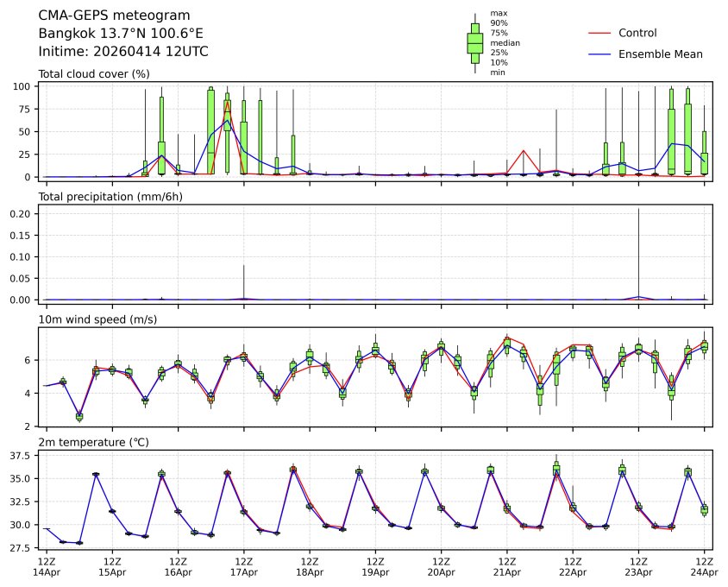Screen dimensions: 728x587
Task: Click the Bangkok coordinates text
Action: tap(121, 34)
